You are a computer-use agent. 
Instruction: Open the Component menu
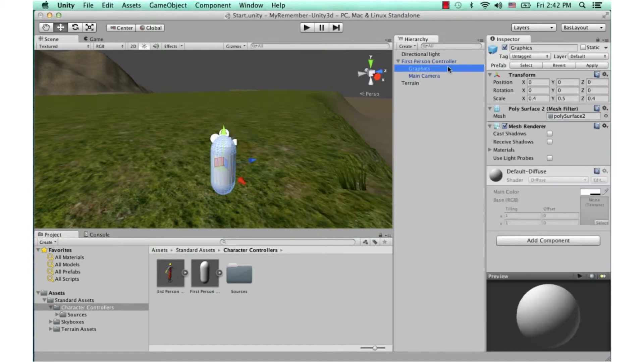click(x=213, y=5)
